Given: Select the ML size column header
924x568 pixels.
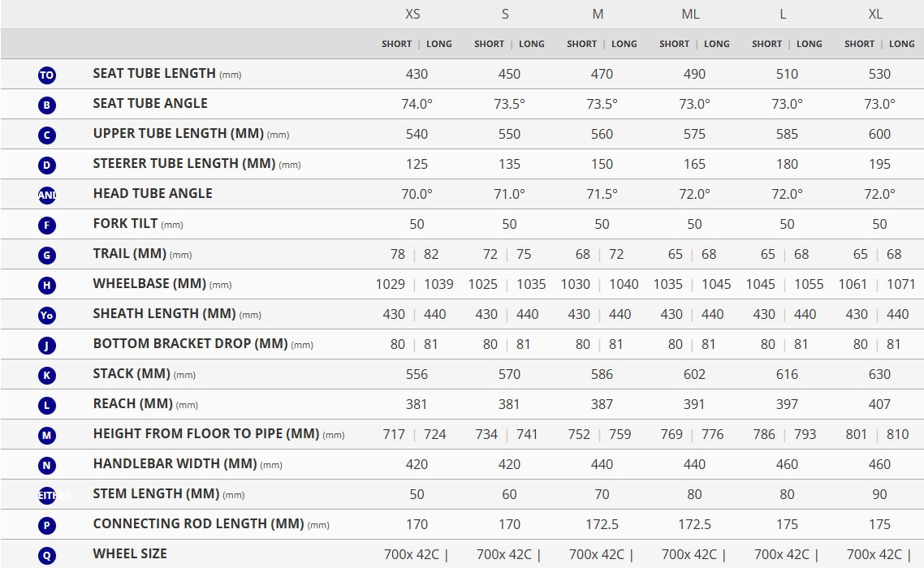Looking at the screenshot, I should pos(691,15).
